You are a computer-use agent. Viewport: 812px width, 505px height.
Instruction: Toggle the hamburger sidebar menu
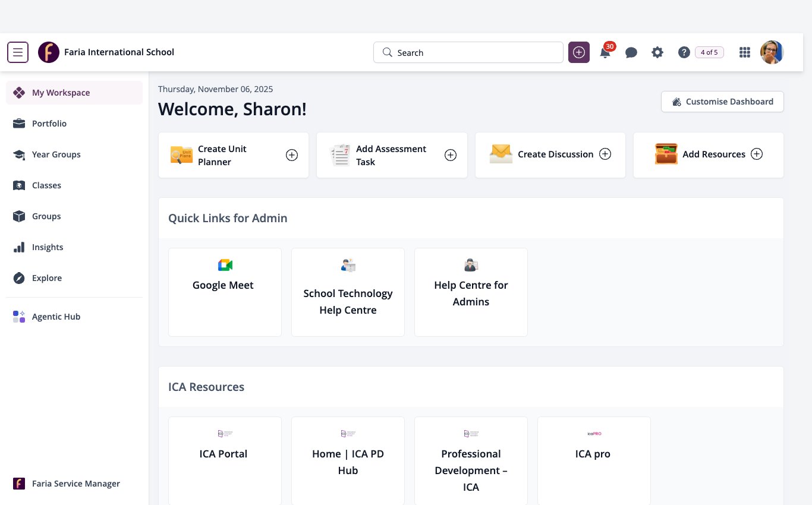pos(18,52)
